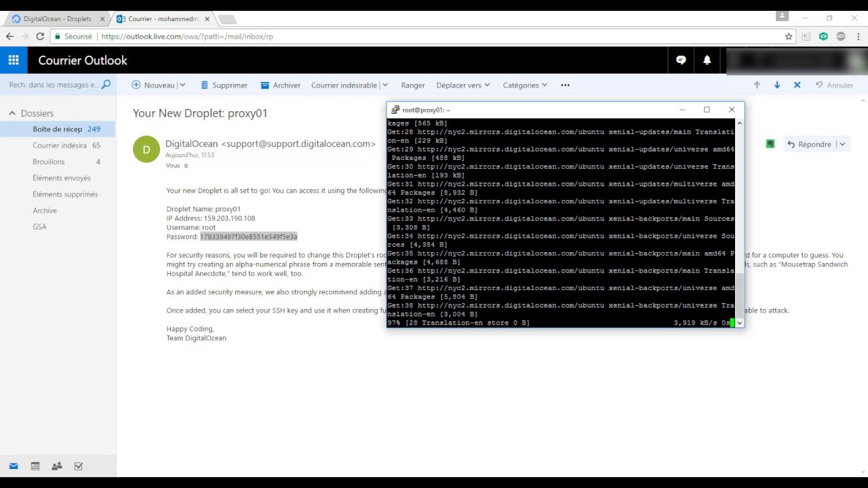This screenshot has height=488, width=868.
Task: Switch to DigitalOcean - Droplets tab
Action: point(57,19)
